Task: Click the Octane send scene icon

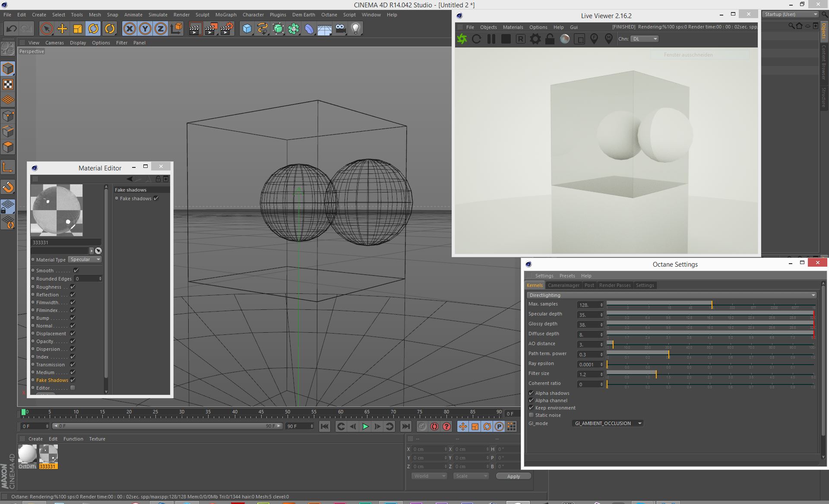Action: pyautogui.click(x=462, y=39)
